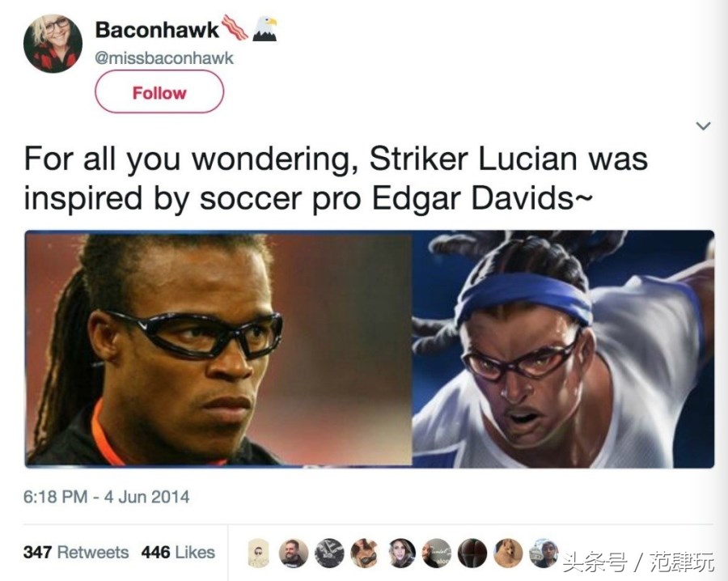
Task: Open the Edgar Davids photo
Action: click(x=218, y=349)
